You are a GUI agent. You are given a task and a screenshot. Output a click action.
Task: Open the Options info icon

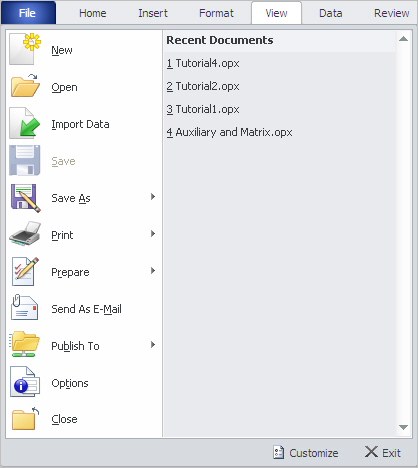coord(25,382)
